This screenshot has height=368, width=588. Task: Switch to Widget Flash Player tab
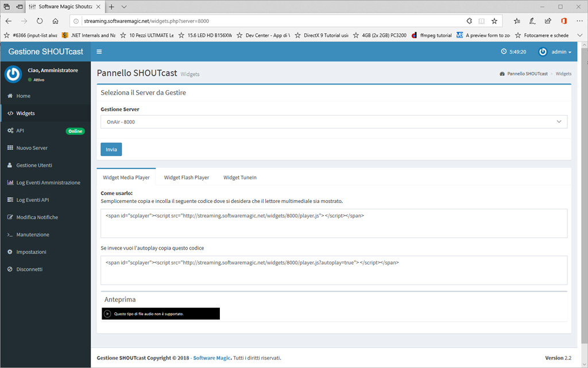pos(187,177)
